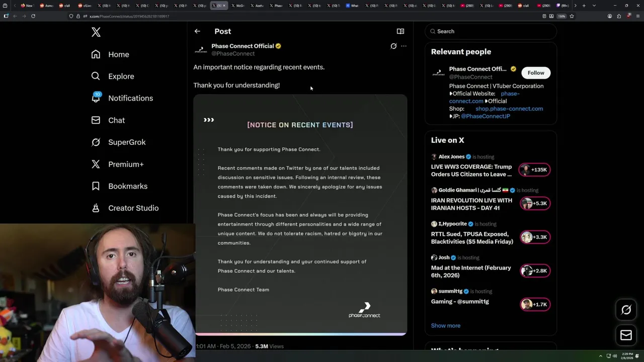
Task: Open the Chat envelope icon
Action: (x=96, y=120)
